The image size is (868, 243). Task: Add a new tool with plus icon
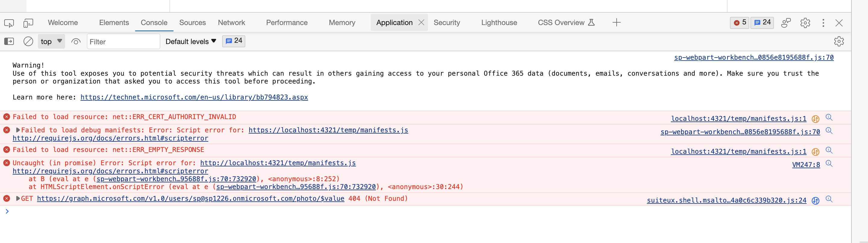click(616, 23)
